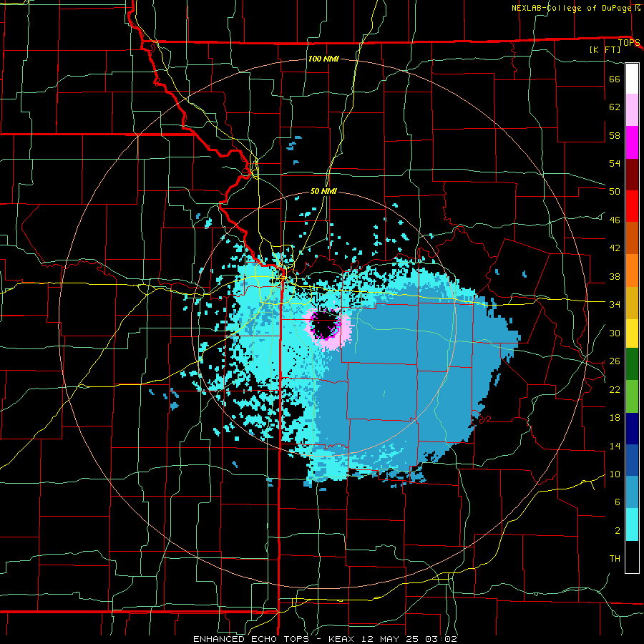
Task: Click the legend value 18
Action: [615, 418]
